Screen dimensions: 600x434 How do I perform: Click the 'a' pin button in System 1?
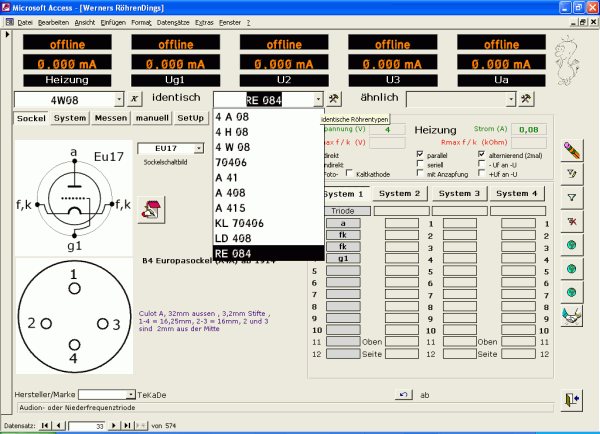click(343, 223)
